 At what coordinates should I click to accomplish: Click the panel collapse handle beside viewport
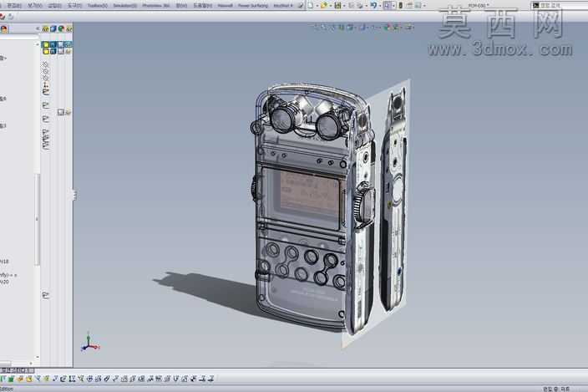tap(74, 195)
